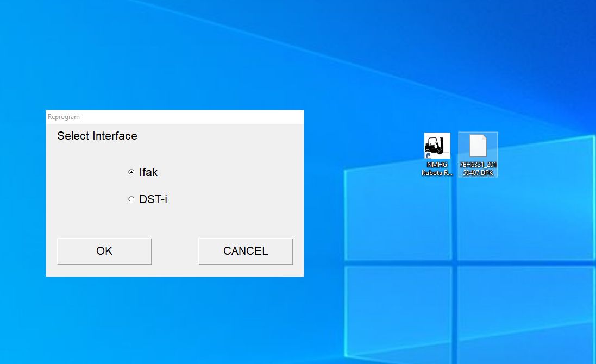The width and height of the screenshot is (596, 364).
Task: Click the forklift mast in the NMHG icon
Action: click(442, 144)
